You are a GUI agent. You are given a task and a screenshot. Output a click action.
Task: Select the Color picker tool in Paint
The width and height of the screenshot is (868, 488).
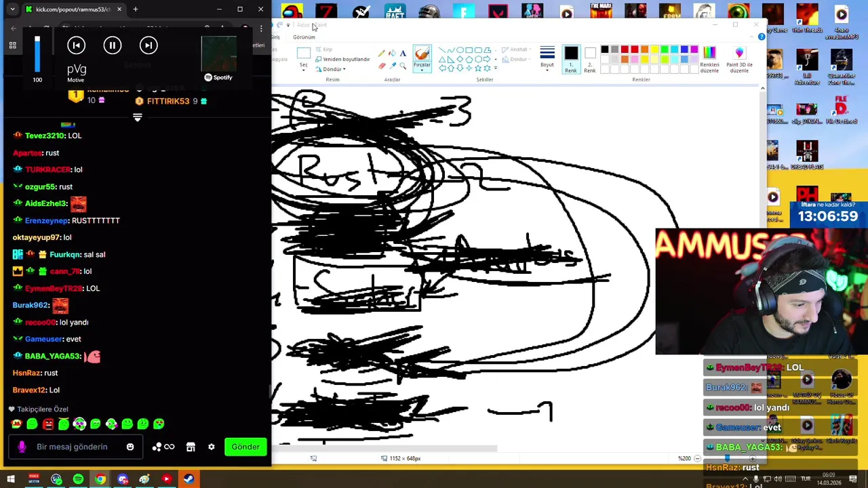pyautogui.click(x=392, y=65)
